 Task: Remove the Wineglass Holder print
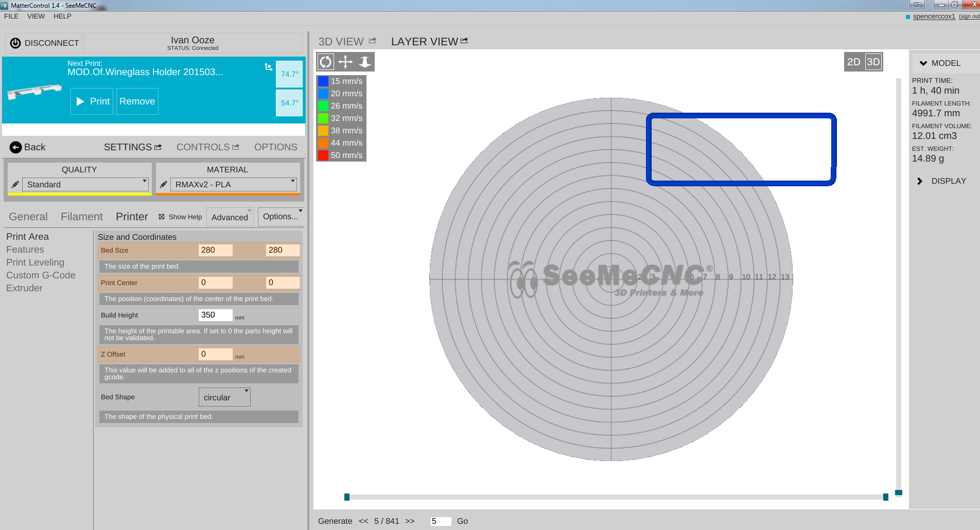pos(137,101)
